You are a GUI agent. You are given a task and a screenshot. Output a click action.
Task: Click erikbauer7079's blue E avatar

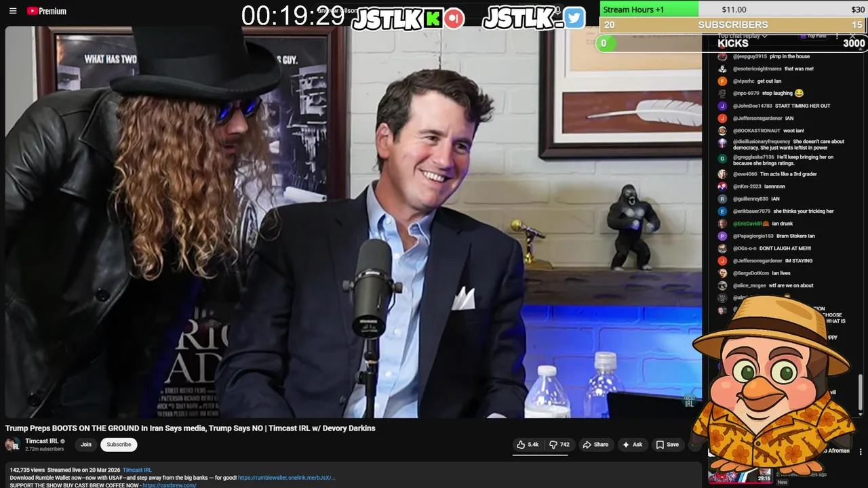[722, 211]
